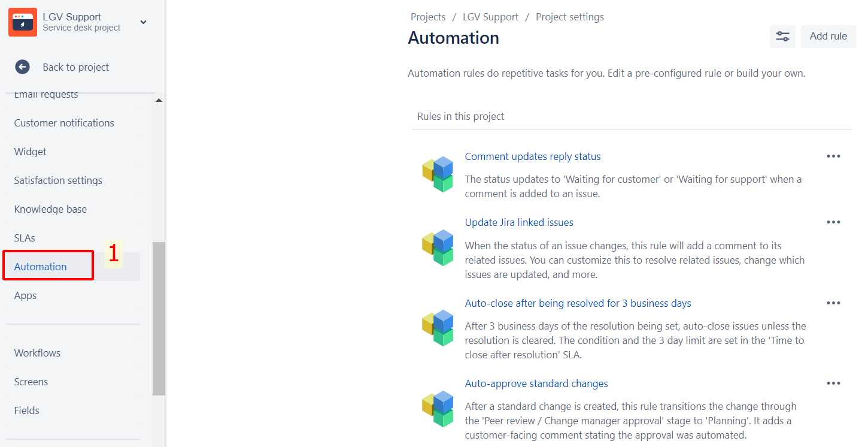Image resolution: width=868 pixels, height=447 pixels.
Task: Open automation settings sliders icon
Action: 782,37
